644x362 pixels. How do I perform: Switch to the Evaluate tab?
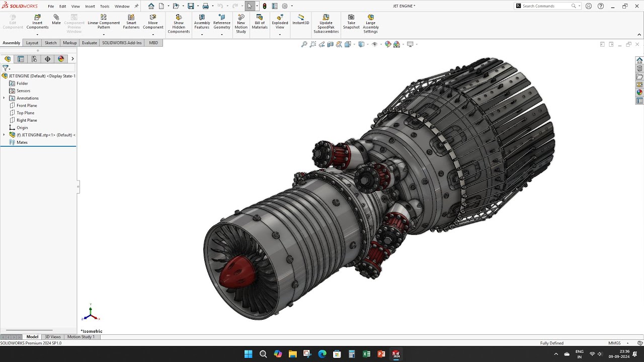(90, 43)
